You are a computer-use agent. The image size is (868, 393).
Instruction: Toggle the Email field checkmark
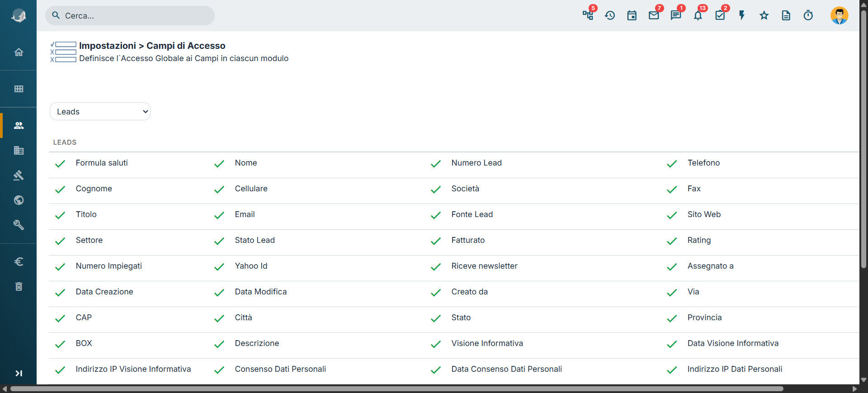tap(219, 215)
